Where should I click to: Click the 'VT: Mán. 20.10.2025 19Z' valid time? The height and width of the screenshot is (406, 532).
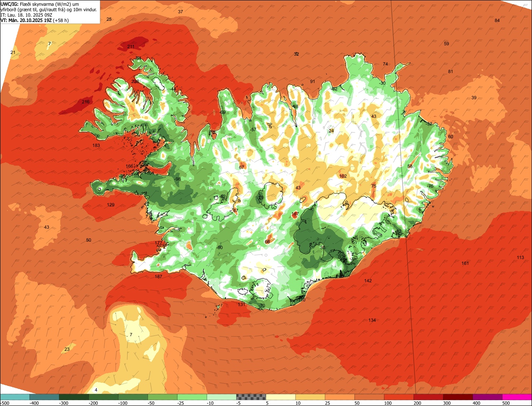pos(26,20)
